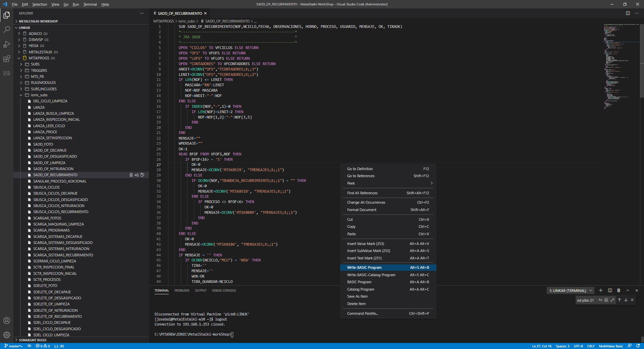This screenshot has width=644, height=349.
Task: Click the split editor right icon
Action: coord(628,13)
